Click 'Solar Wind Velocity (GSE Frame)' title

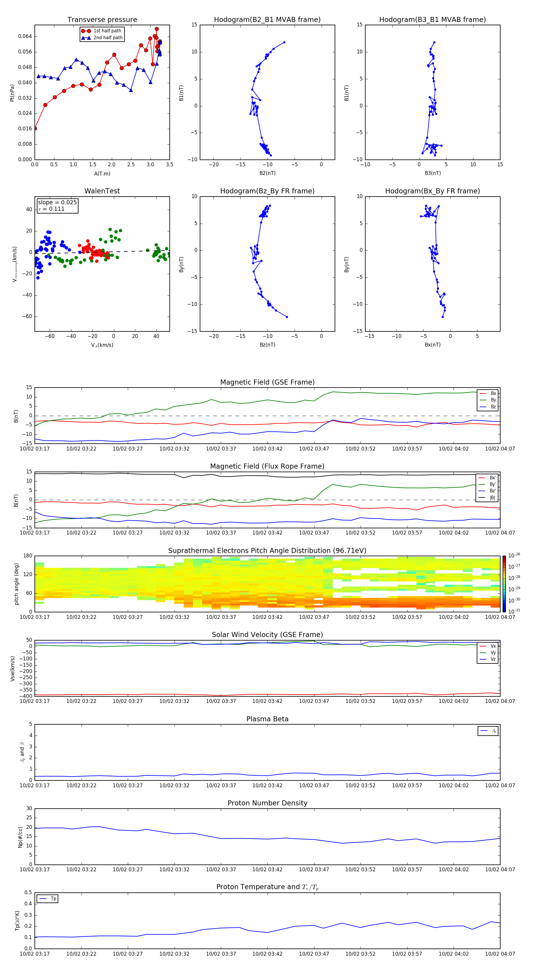[267, 635]
